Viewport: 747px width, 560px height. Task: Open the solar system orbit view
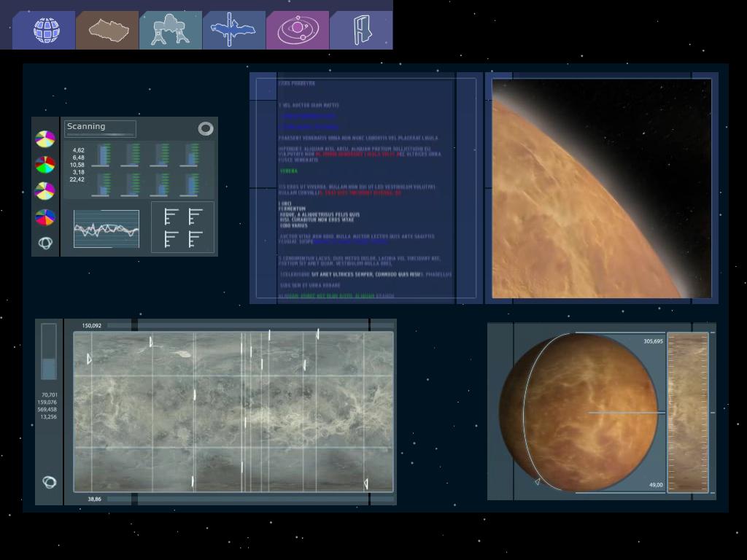pyautogui.click(x=298, y=31)
